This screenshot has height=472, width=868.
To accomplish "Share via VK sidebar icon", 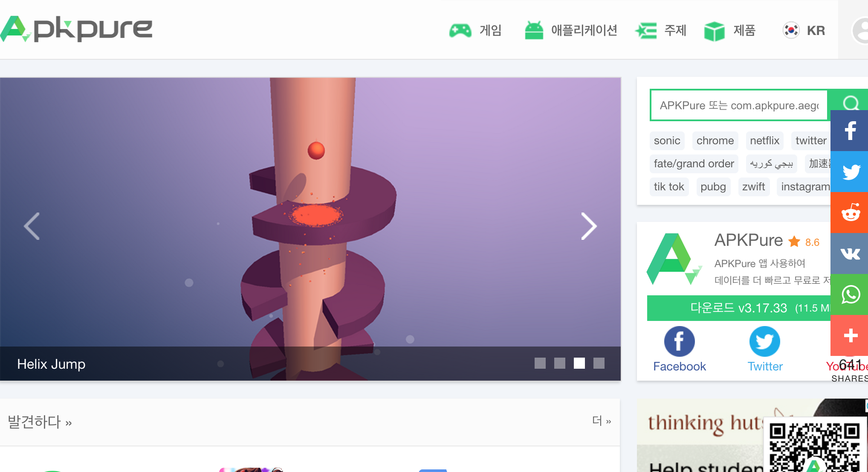I will pos(850,253).
